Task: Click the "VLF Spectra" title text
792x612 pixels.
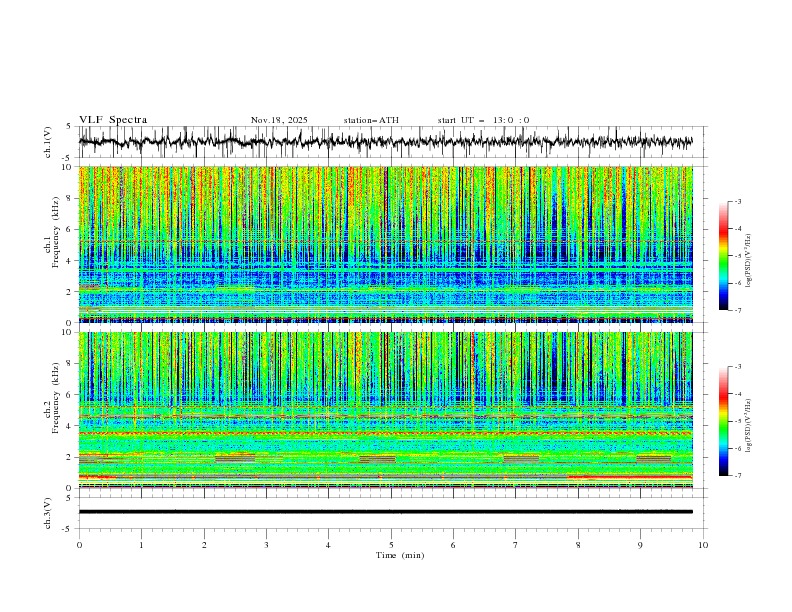Action: point(113,120)
